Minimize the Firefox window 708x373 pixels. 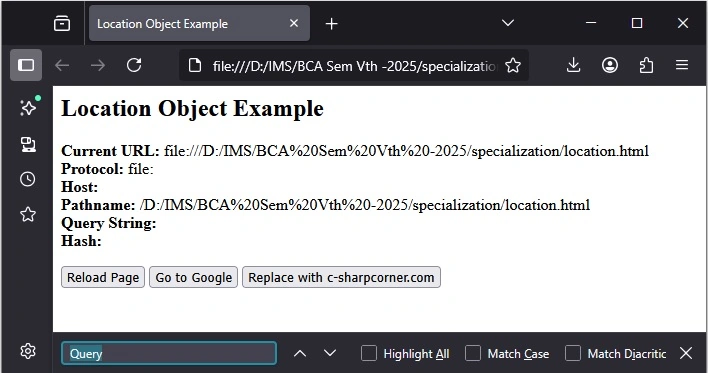coord(591,23)
